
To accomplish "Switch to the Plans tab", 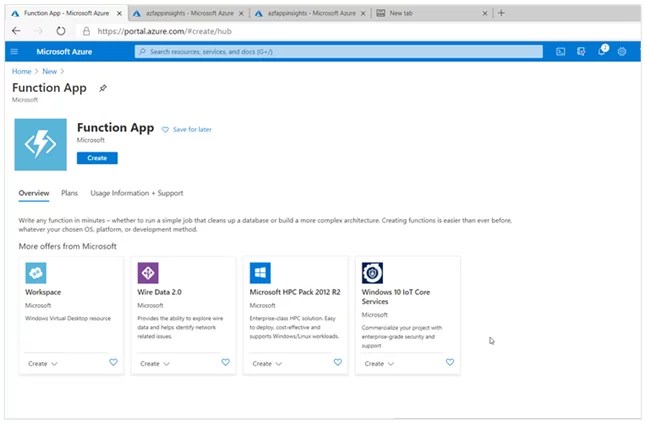I will pos(69,193).
